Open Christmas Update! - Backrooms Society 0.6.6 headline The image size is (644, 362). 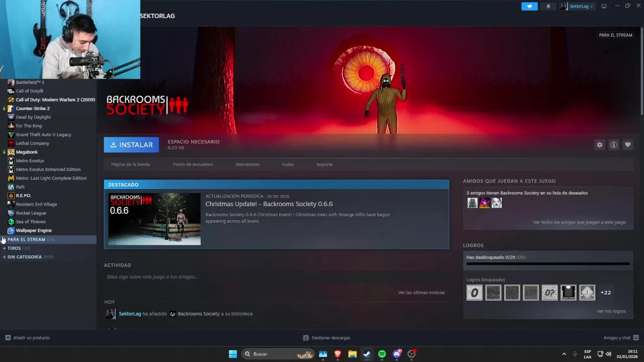coord(269,204)
